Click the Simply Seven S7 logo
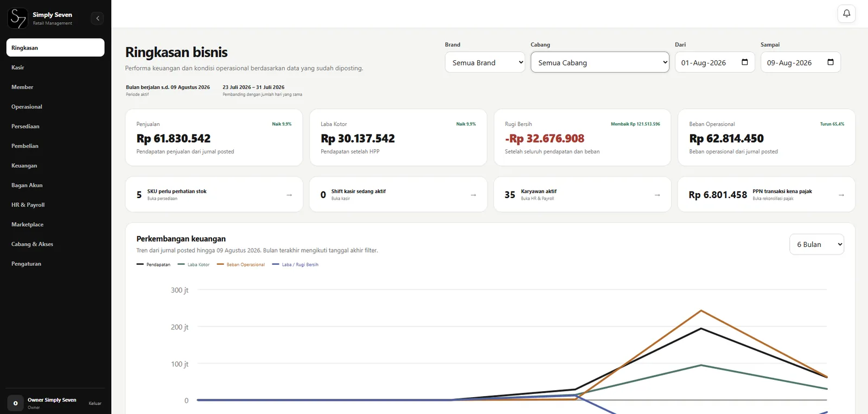 18,18
